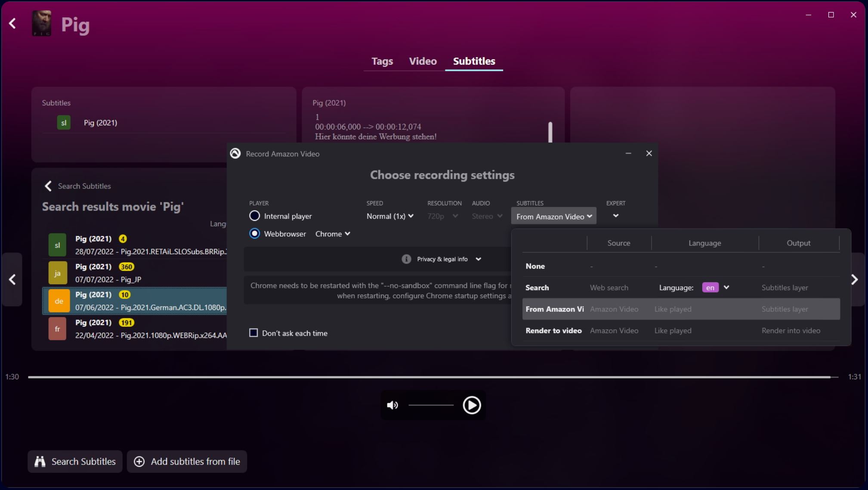Click the yellow '360' rating badge

click(x=126, y=267)
